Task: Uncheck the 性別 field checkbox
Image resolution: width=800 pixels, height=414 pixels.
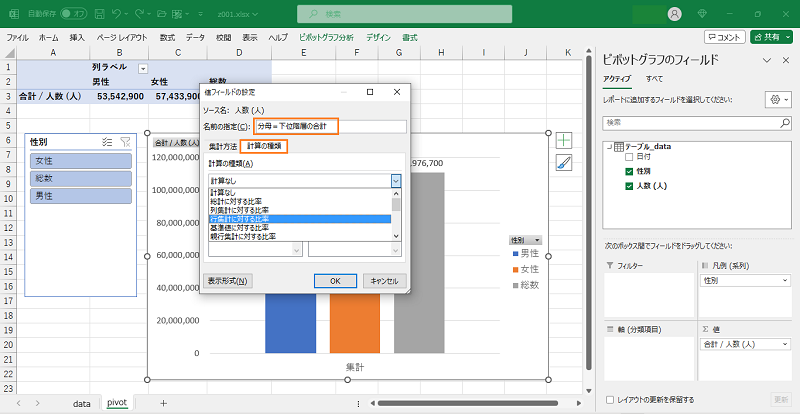Action: point(629,172)
